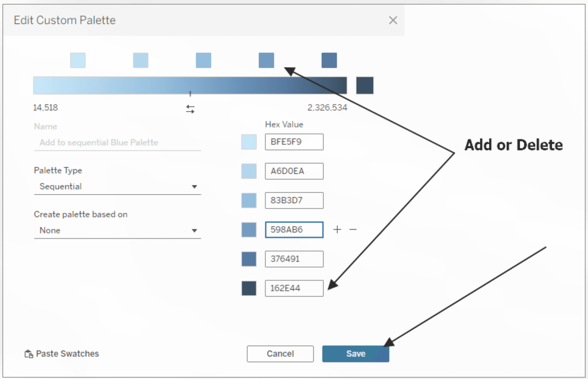Select the BFE5F9 hex value field

click(294, 142)
